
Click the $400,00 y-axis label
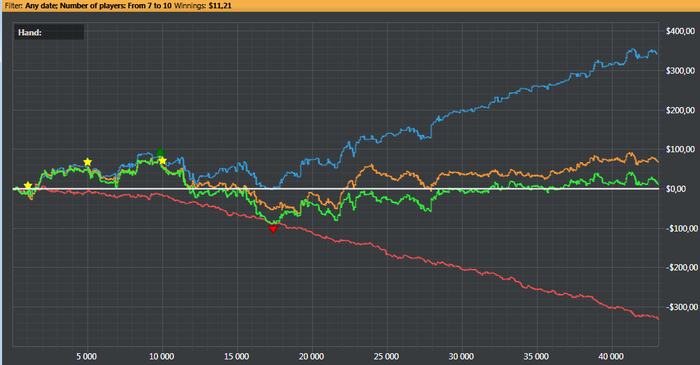click(x=680, y=31)
